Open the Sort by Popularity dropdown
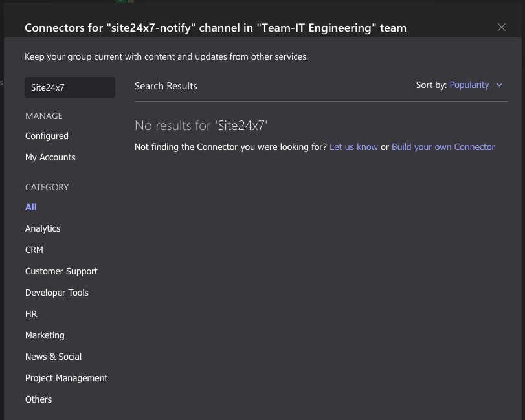The image size is (525, 420). click(x=470, y=85)
